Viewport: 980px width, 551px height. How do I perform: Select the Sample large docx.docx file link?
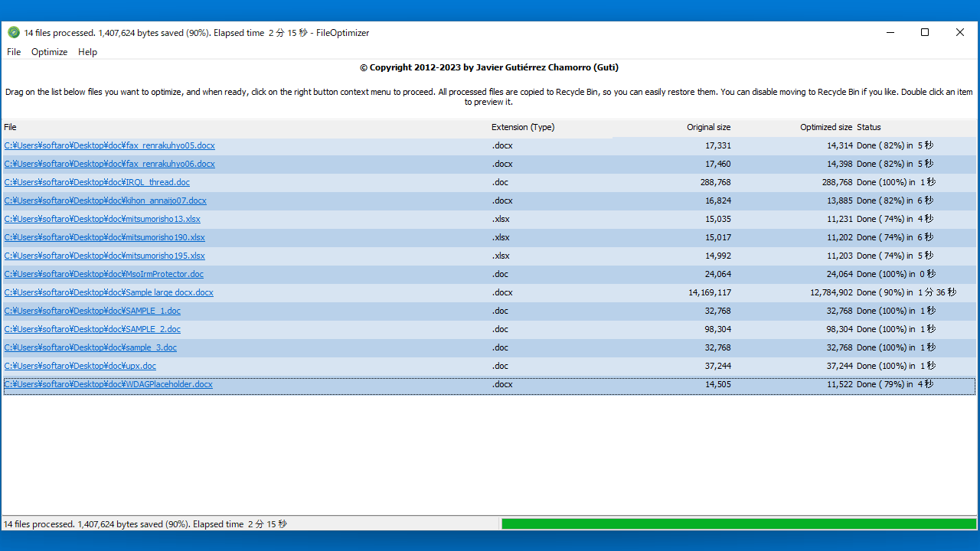[109, 292]
